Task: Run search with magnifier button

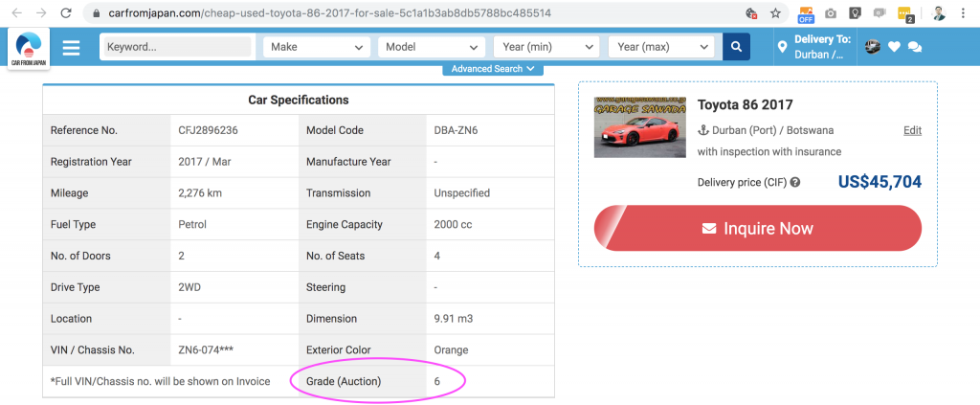Action: [736, 47]
